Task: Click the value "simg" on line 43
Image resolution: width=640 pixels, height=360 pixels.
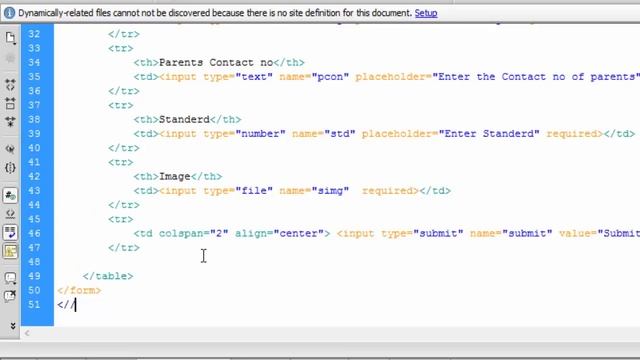Action: pos(330,191)
